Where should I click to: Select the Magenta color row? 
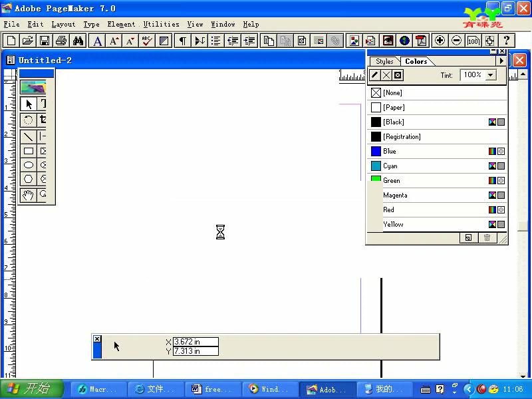coord(437,195)
